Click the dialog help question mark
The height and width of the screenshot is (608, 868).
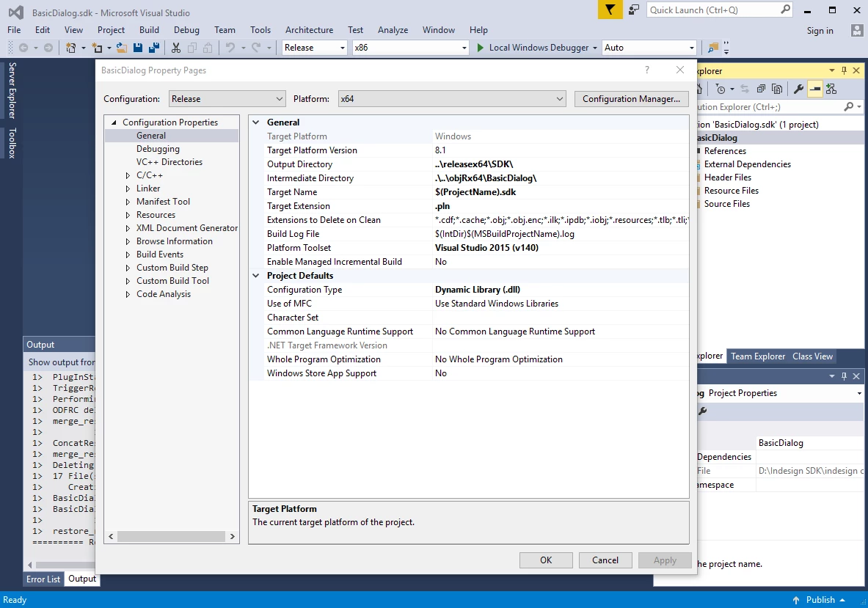[646, 70]
